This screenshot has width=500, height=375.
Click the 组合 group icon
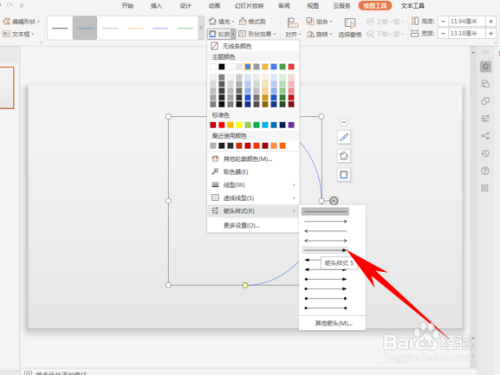click(x=310, y=22)
